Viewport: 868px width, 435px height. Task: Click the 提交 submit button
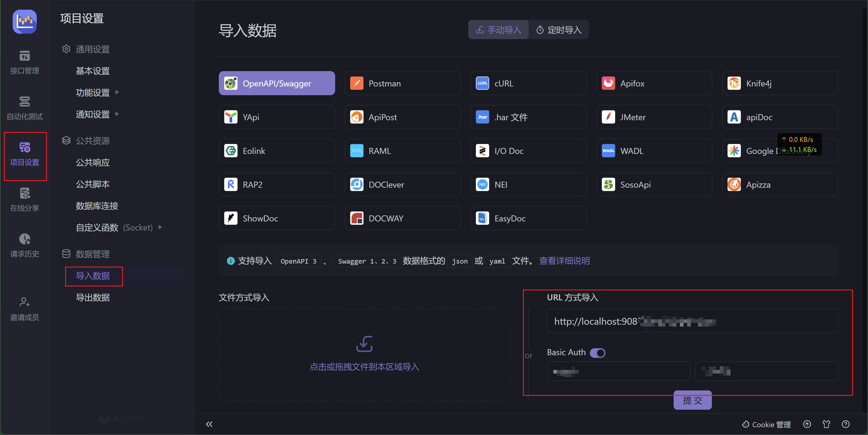click(693, 400)
